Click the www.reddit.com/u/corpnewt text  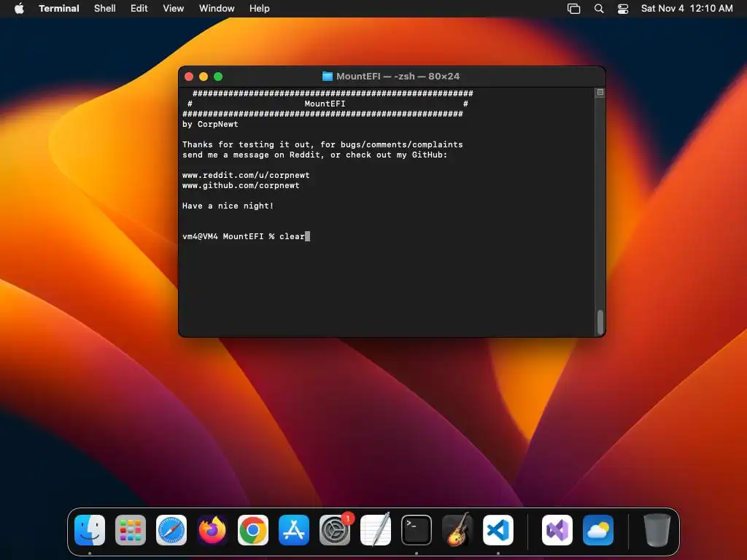tap(246, 175)
